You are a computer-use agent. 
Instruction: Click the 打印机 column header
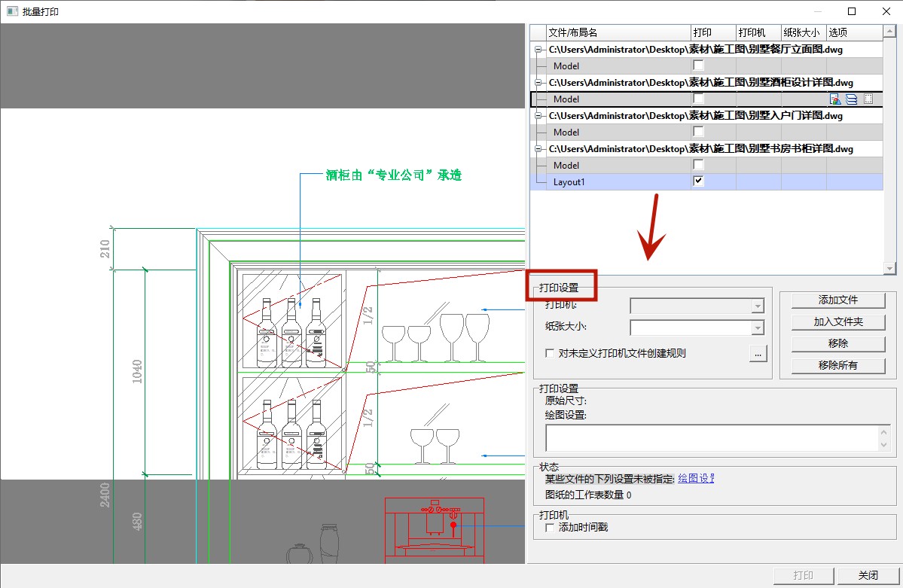[x=758, y=32]
